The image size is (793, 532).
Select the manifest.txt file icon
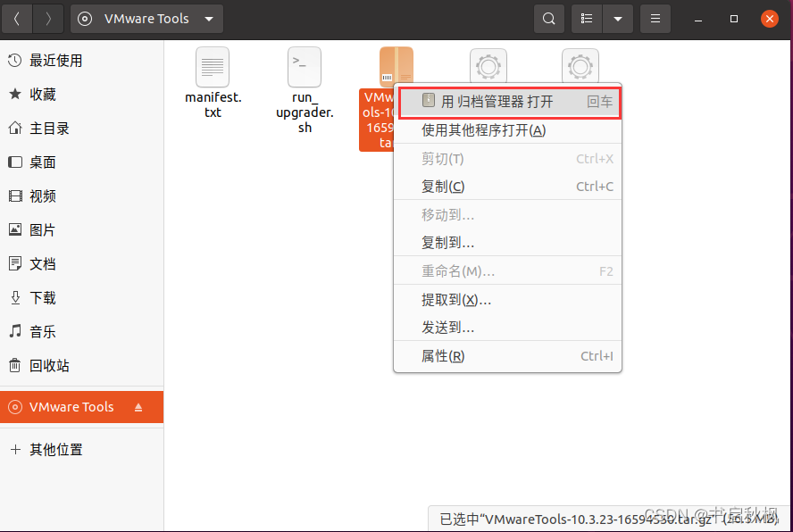213,67
